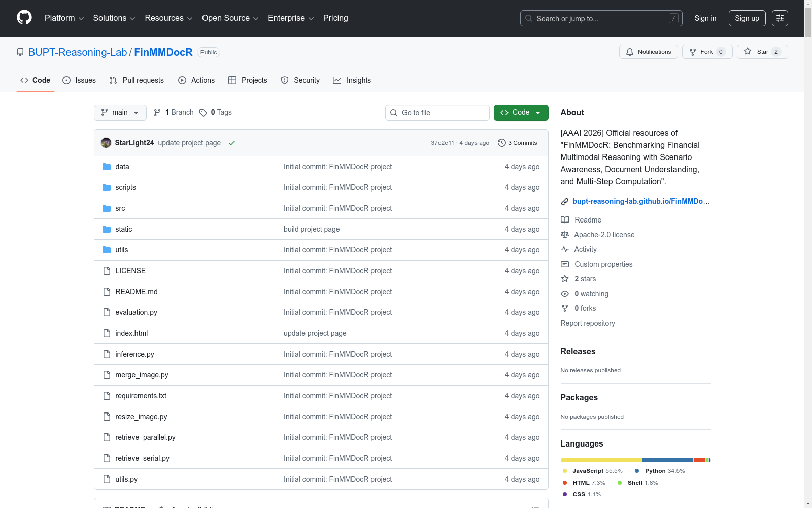
Task: Open the main branch selector dropdown
Action: (120, 113)
